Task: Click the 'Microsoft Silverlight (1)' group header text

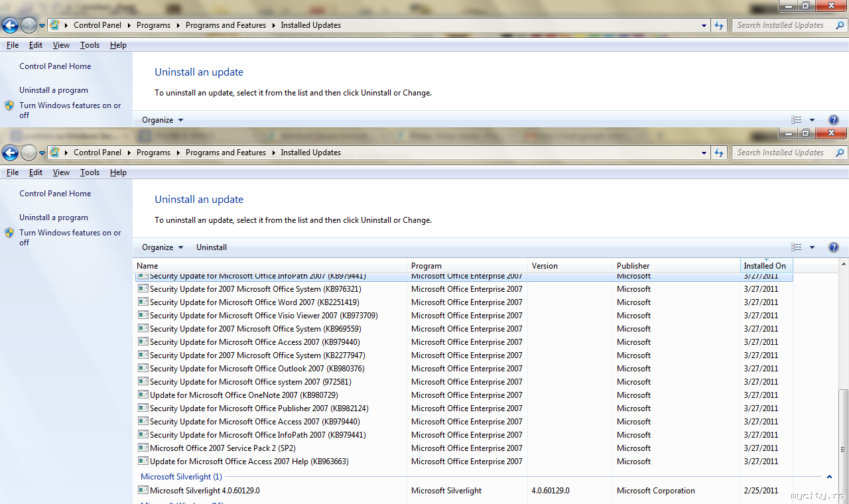Action: click(181, 477)
